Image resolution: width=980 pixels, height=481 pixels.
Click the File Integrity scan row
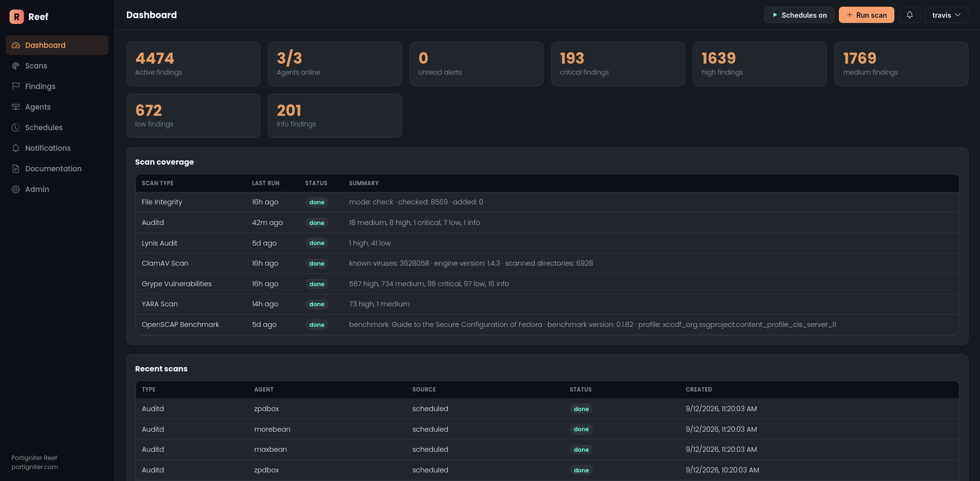coord(547,202)
